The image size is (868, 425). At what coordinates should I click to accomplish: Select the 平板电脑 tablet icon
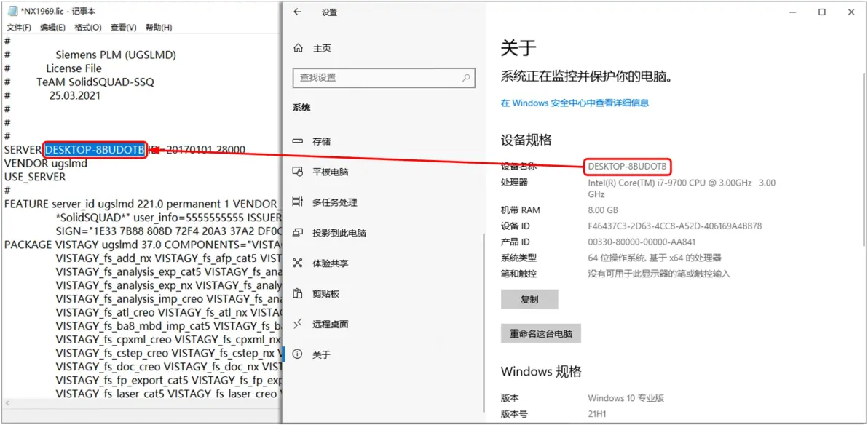298,172
